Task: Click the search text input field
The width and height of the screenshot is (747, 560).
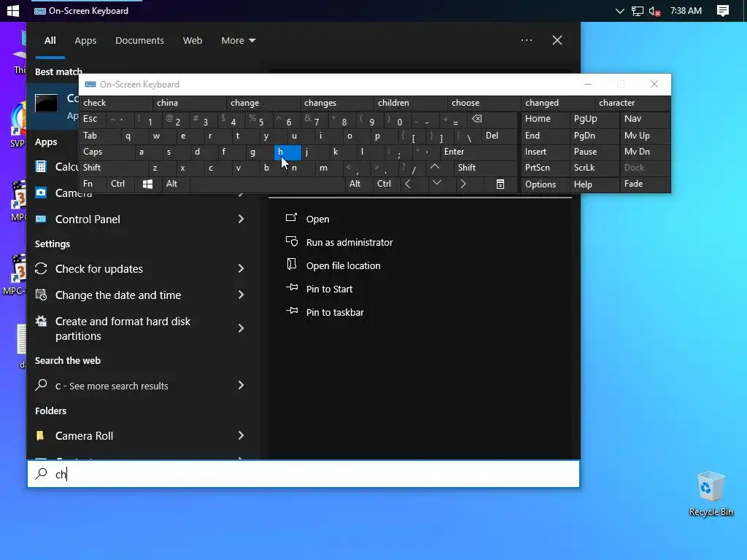Action: click(303, 474)
